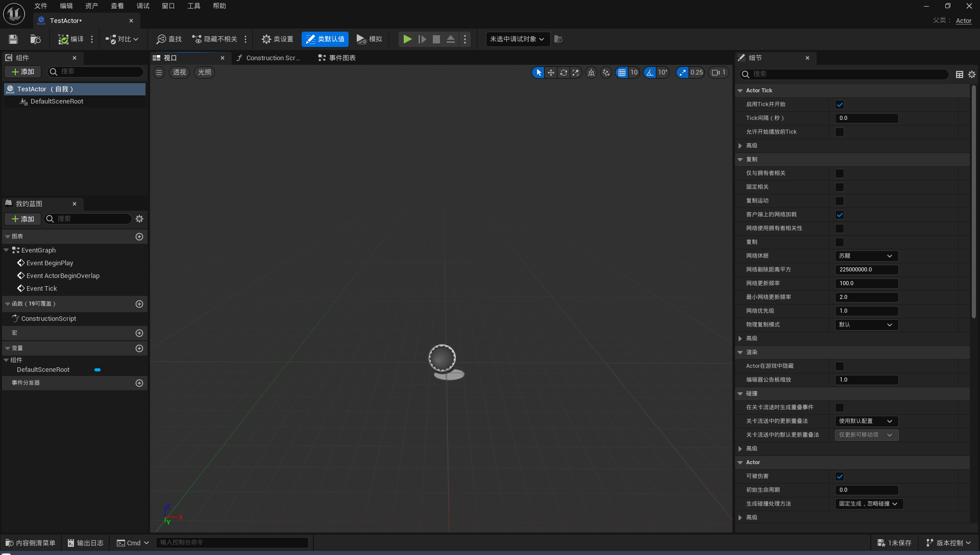Screen dimensions: 980x555
Task: Click the save blueprint icon
Action: pyautogui.click(x=13, y=39)
